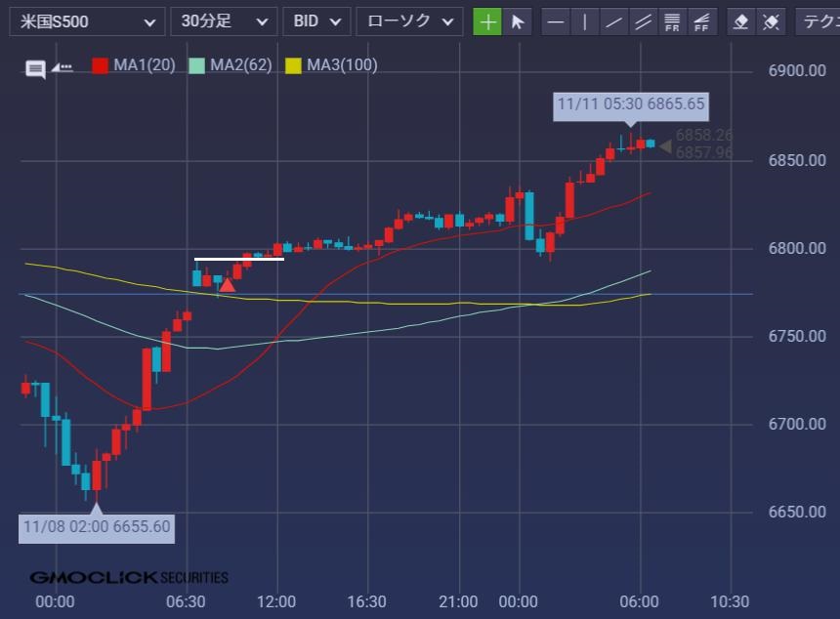Image resolution: width=840 pixels, height=619 pixels.
Task: Select the trend line drawing tool
Action: (613, 21)
